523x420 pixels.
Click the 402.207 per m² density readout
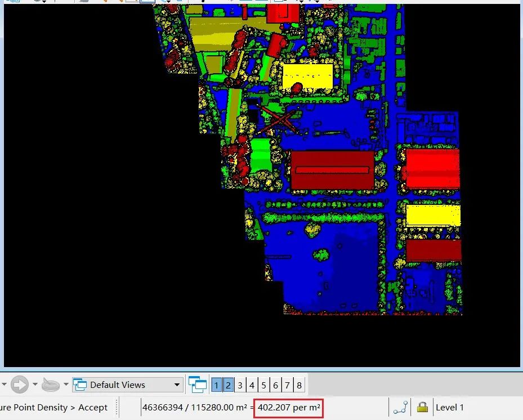point(288,408)
